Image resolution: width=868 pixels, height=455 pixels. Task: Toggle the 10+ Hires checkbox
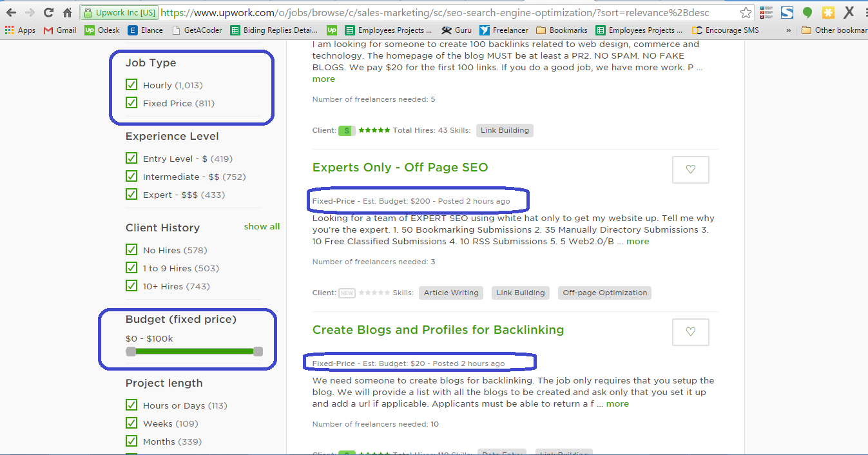pos(131,286)
